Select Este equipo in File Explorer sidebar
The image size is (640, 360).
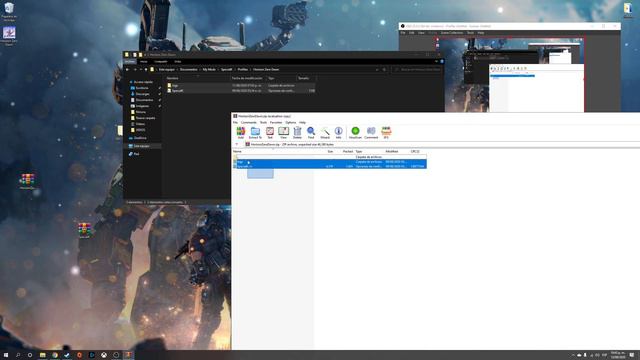[142, 146]
